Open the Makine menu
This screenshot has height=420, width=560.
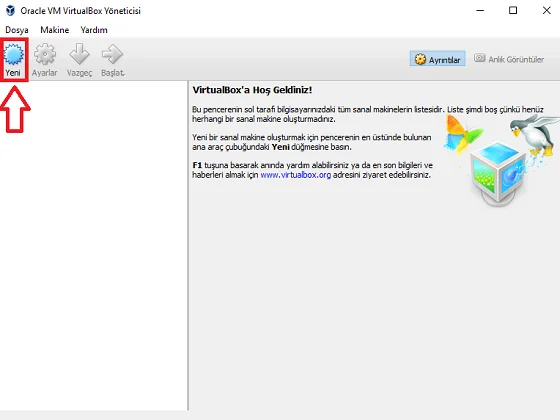[x=55, y=30]
